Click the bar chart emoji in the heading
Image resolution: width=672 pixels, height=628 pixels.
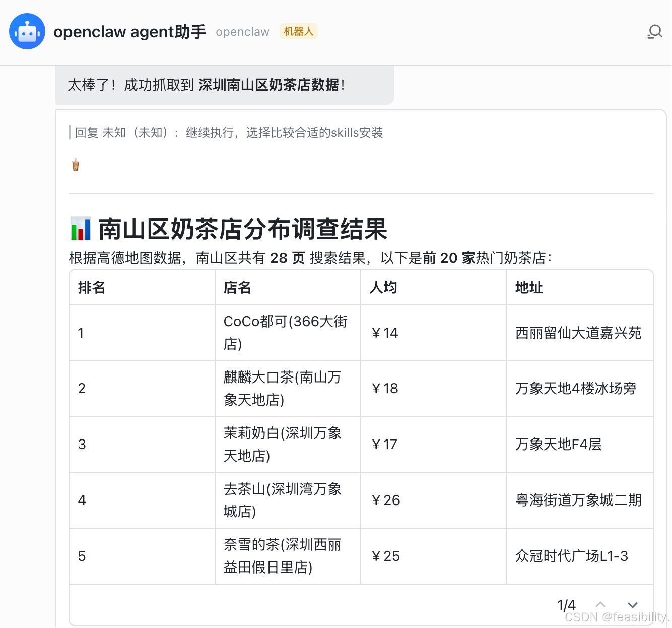tap(80, 229)
